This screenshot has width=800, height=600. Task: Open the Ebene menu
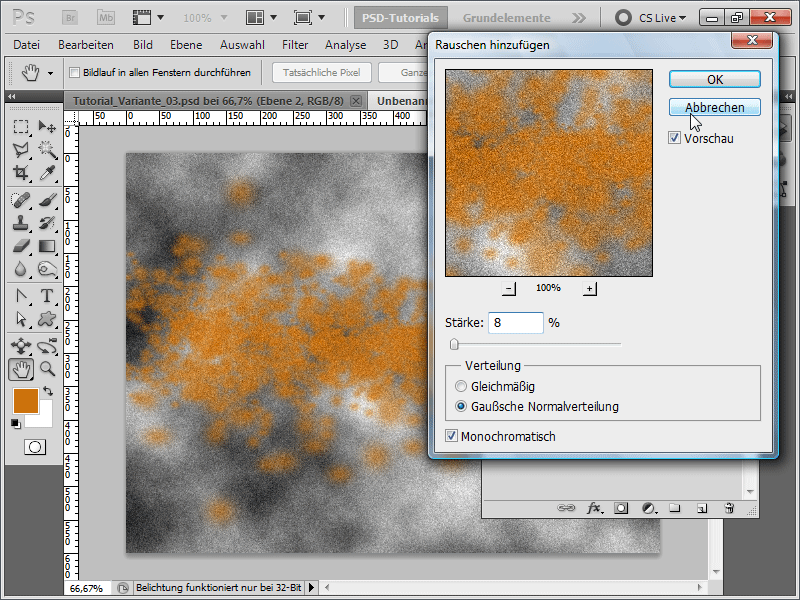186,45
